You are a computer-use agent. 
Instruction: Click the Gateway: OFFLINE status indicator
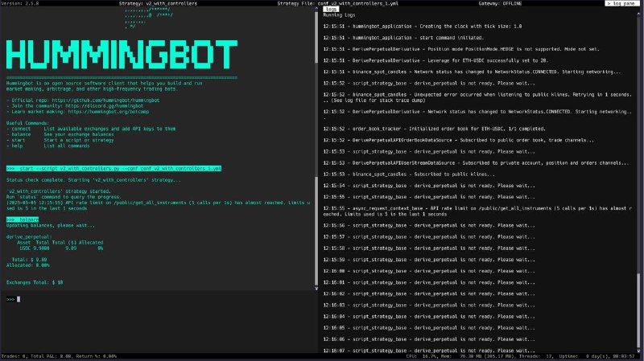tap(502, 3)
